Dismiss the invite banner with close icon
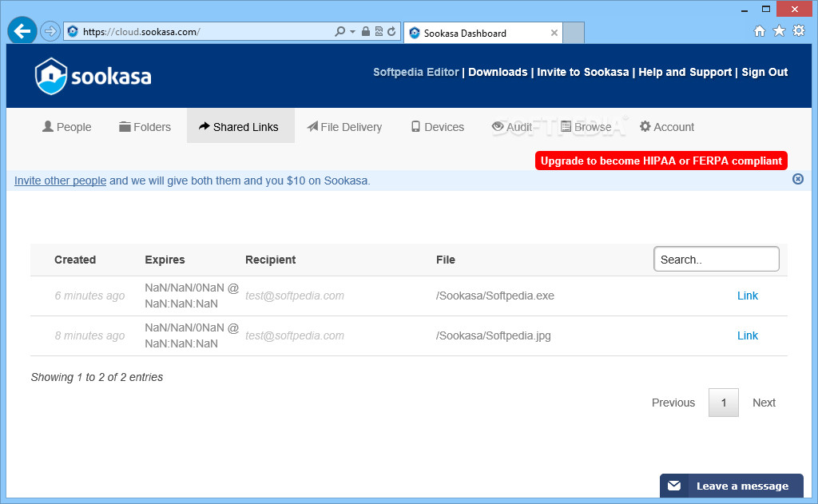The height and width of the screenshot is (504, 818). [798, 179]
